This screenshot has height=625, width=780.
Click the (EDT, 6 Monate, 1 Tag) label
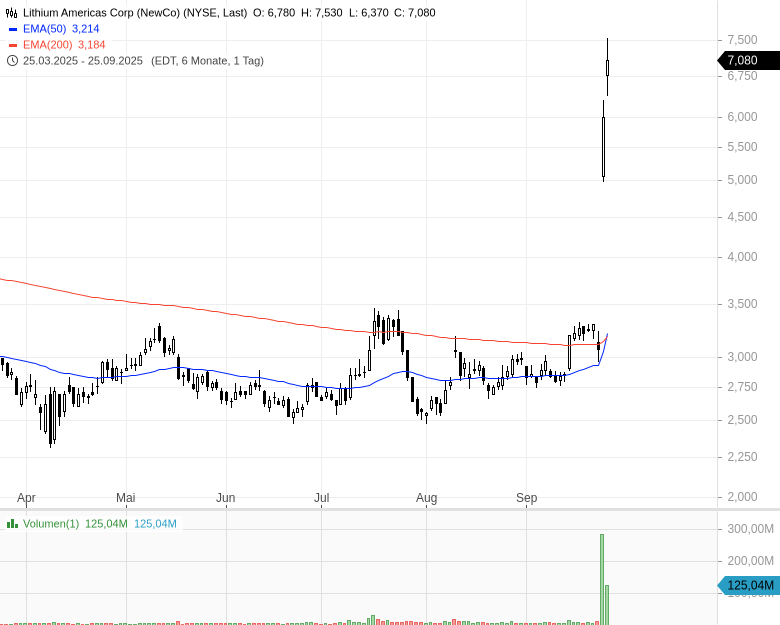point(207,61)
